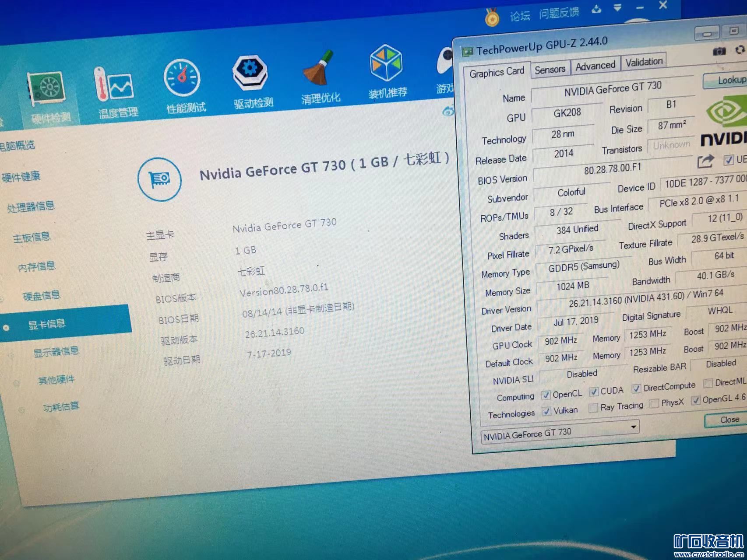Click the GK208 GPU field
Screen dimensions: 747x560
[567, 113]
